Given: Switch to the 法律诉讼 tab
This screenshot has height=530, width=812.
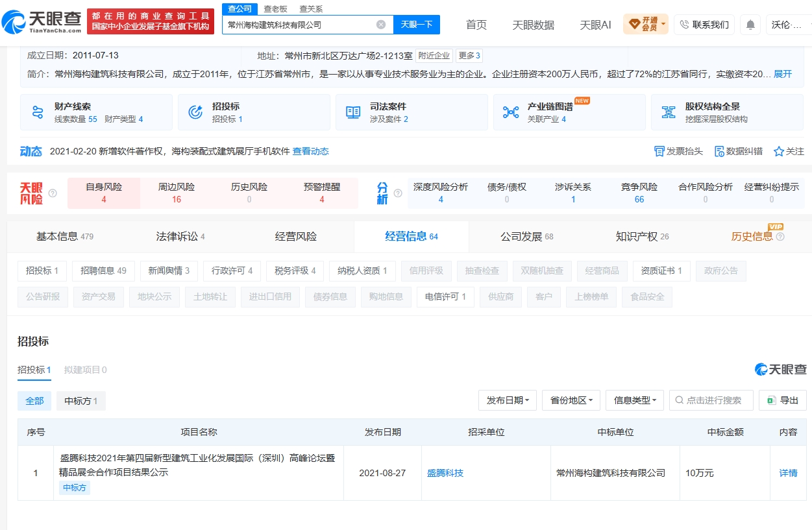Looking at the screenshot, I should pyautogui.click(x=180, y=237).
